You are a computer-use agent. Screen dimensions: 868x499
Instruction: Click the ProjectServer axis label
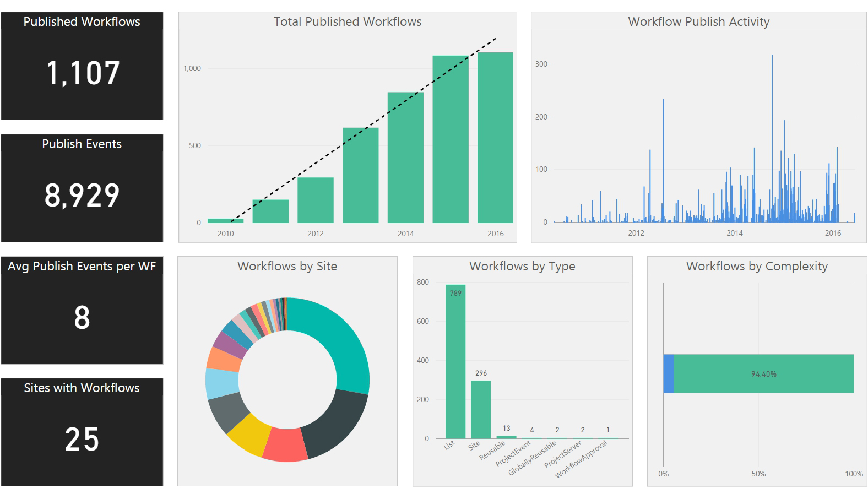(563, 455)
